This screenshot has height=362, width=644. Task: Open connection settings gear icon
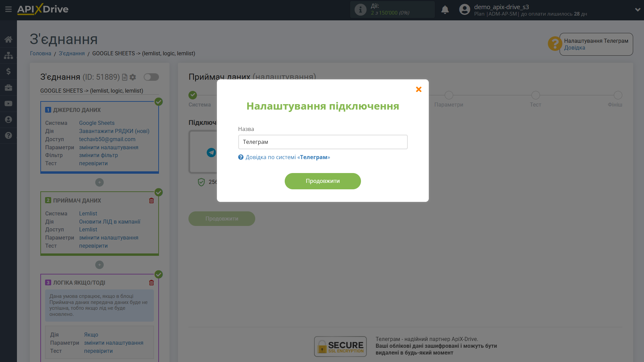pos(133,77)
